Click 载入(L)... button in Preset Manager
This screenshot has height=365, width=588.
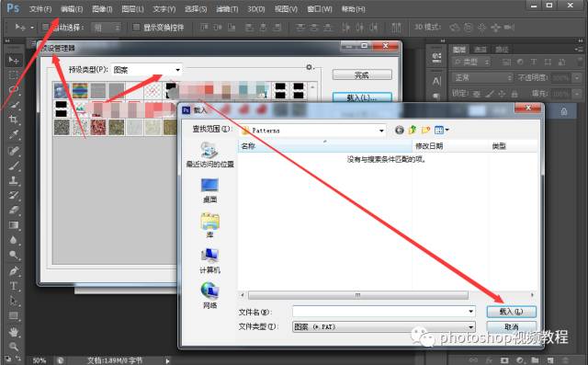coord(362,97)
